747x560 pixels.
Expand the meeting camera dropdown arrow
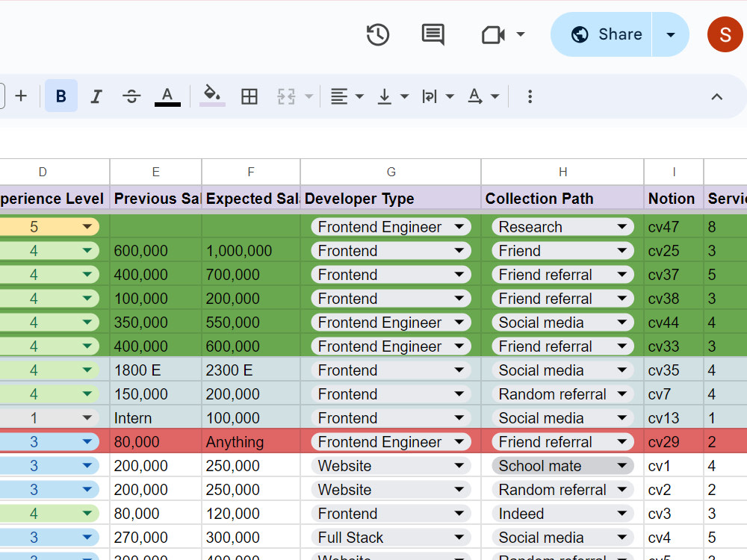click(x=521, y=34)
